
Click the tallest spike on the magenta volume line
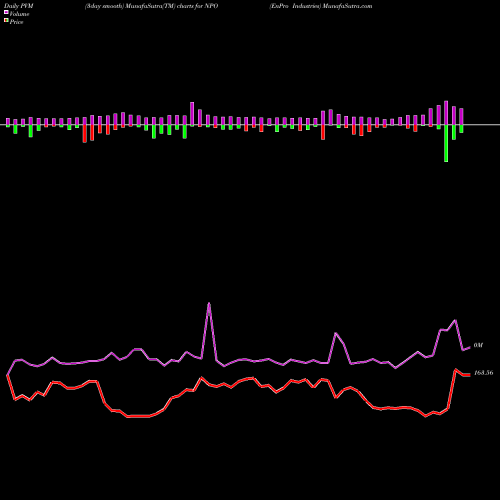tap(209, 303)
